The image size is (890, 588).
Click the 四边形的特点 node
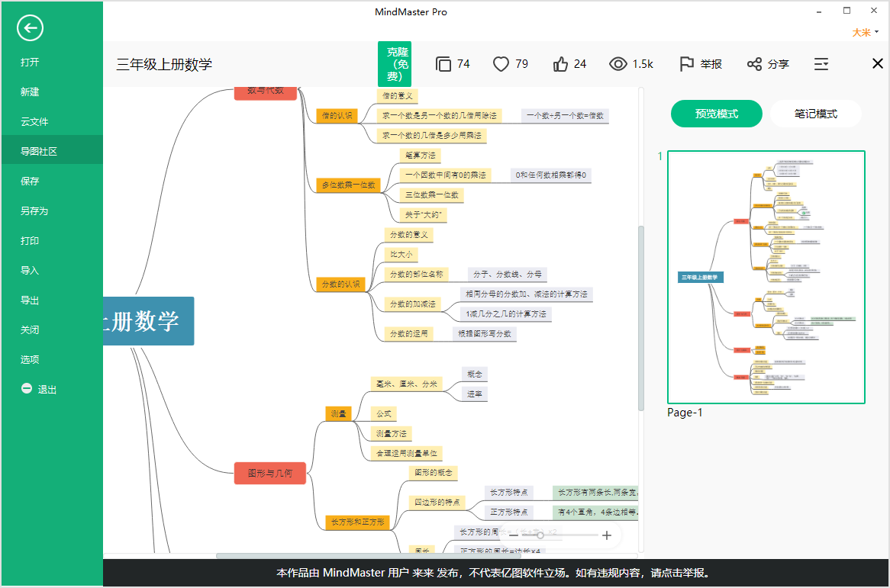point(437,503)
